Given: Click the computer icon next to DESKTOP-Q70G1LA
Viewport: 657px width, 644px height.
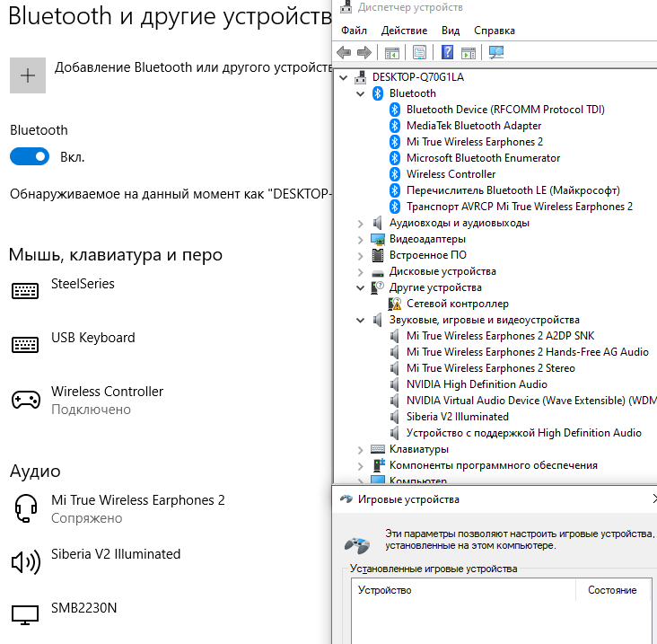Looking at the screenshot, I should coord(360,77).
